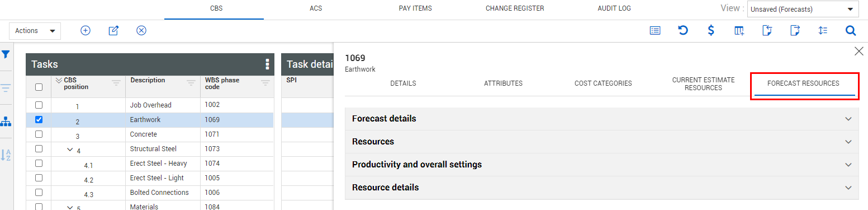Screen dimensions: 868x210
Task: Expand the Forecast details section
Action: tap(601, 119)
